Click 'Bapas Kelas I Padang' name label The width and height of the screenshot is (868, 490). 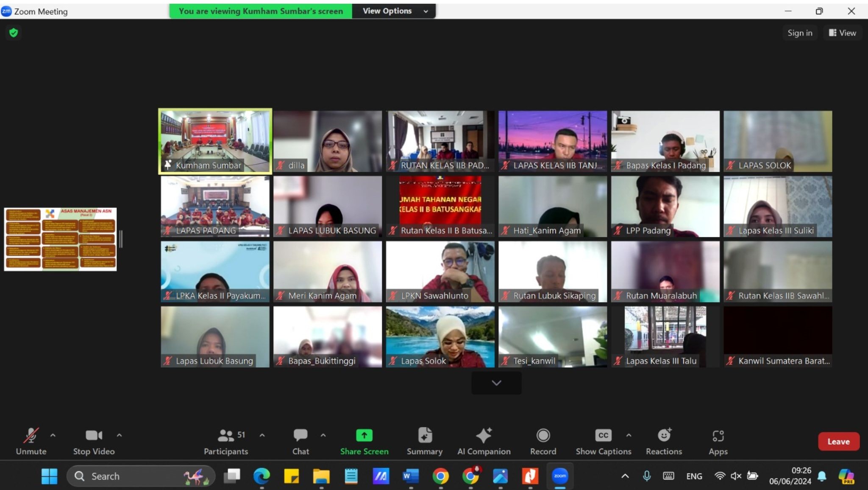coord(666,165)
